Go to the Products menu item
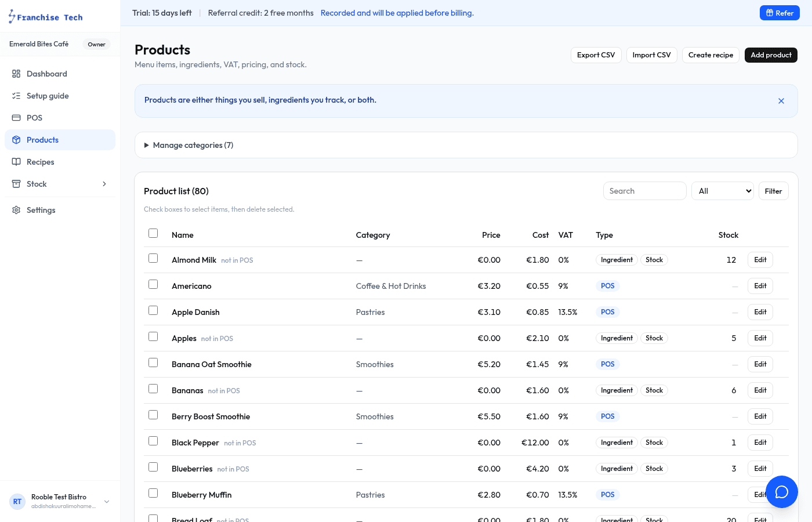 point(60,140)
